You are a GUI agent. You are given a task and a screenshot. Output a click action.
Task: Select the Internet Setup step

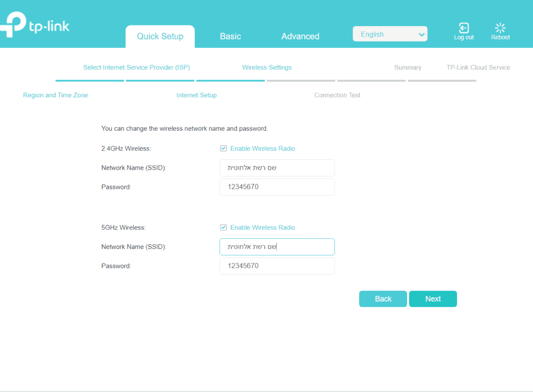[x=196, y=95]
